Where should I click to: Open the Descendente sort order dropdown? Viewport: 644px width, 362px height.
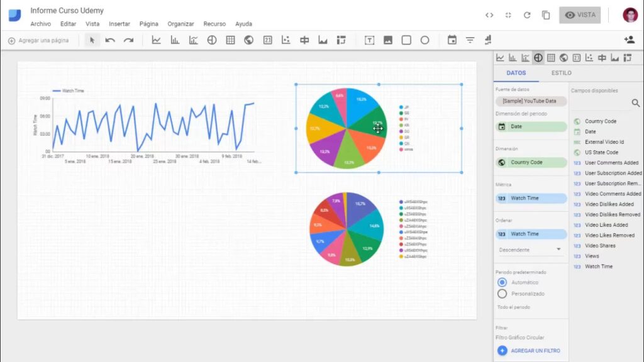click(530, 250)
